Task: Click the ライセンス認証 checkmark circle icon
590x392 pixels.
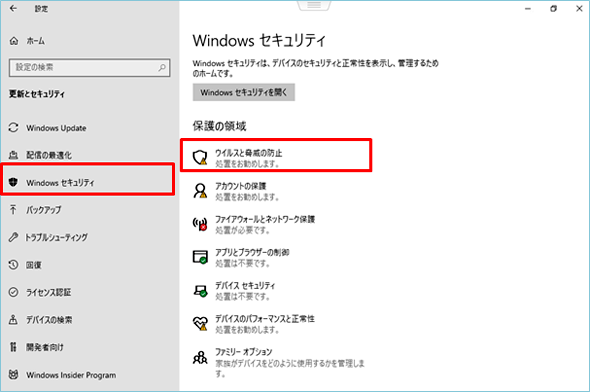Action: pos(14,292)
